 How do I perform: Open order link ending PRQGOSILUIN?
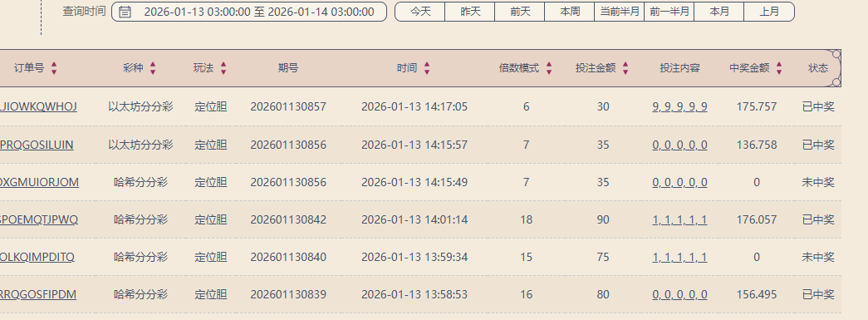tap(37, 145)
